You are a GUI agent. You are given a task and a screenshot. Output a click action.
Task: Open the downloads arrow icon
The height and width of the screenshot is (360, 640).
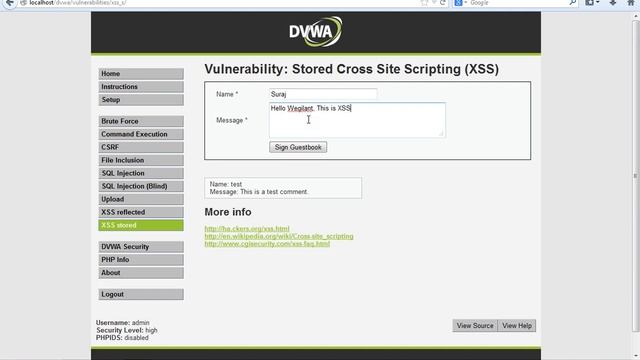613,3
